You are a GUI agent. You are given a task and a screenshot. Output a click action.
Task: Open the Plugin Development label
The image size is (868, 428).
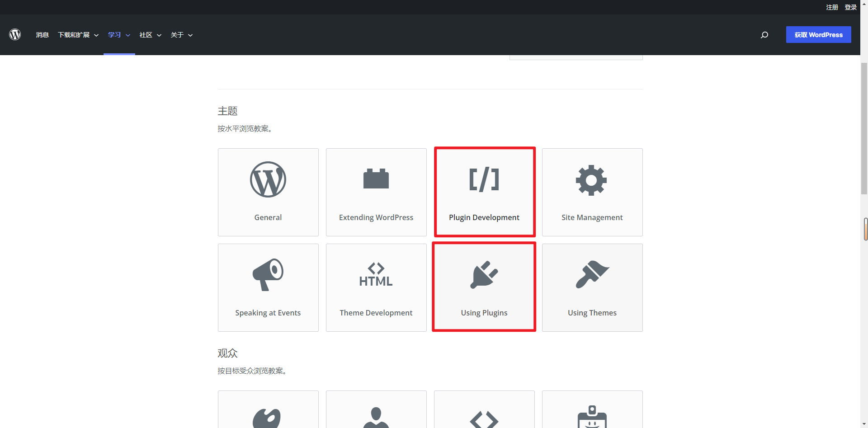pos(484,217)
